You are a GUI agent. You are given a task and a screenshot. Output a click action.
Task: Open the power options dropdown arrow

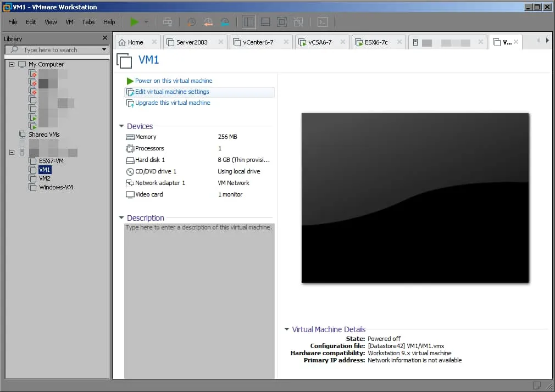pos(146,22)
